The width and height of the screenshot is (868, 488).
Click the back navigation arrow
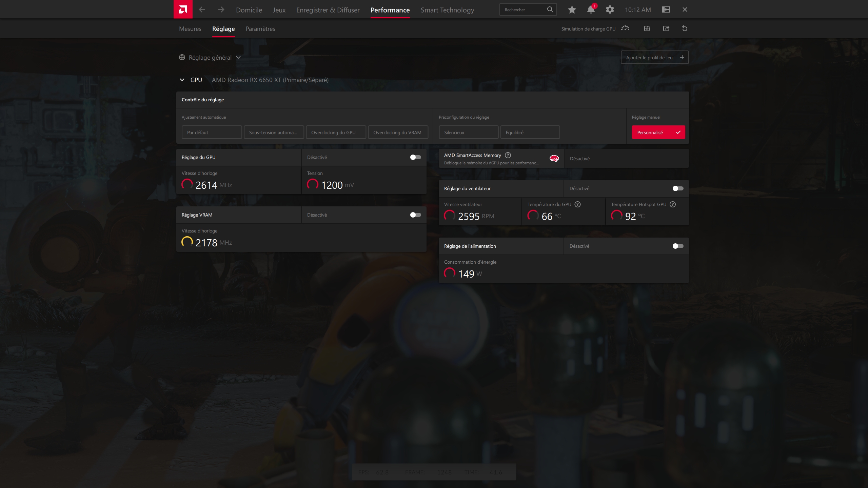(x=202, y=9)
